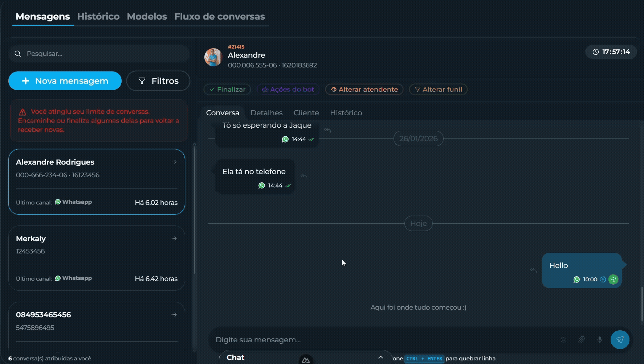
Task: Click the 'CTRL + ENTER' shortcut hint
Action: [x=424, y=359]
